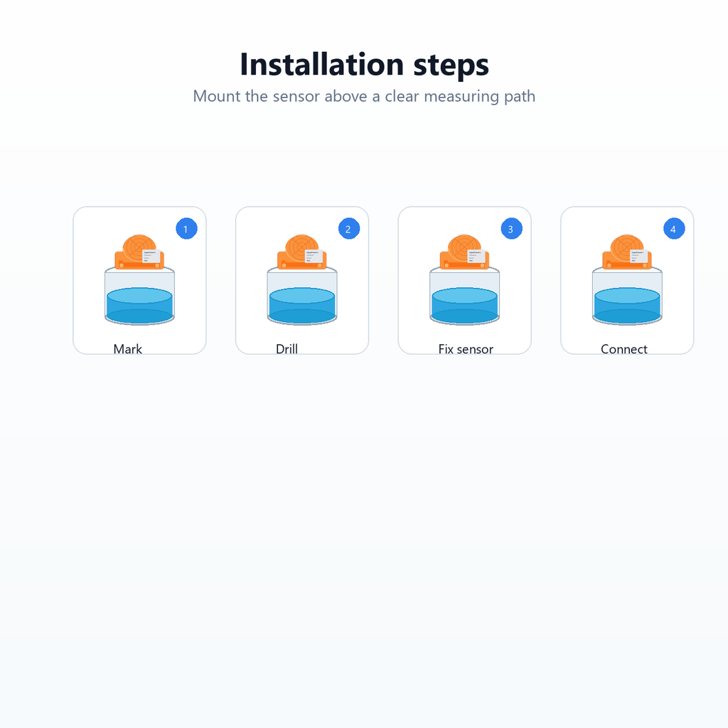Click the "Drill" step label
Image resolution: width=728 pixels, height=728 pixels.
pos(287,349)
